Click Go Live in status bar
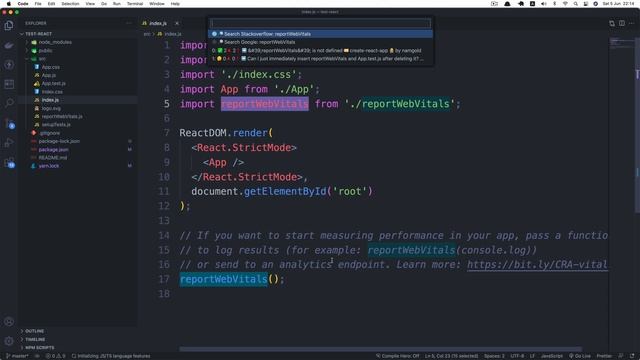This screenshot has width=640, height=360. click(580, 356)
